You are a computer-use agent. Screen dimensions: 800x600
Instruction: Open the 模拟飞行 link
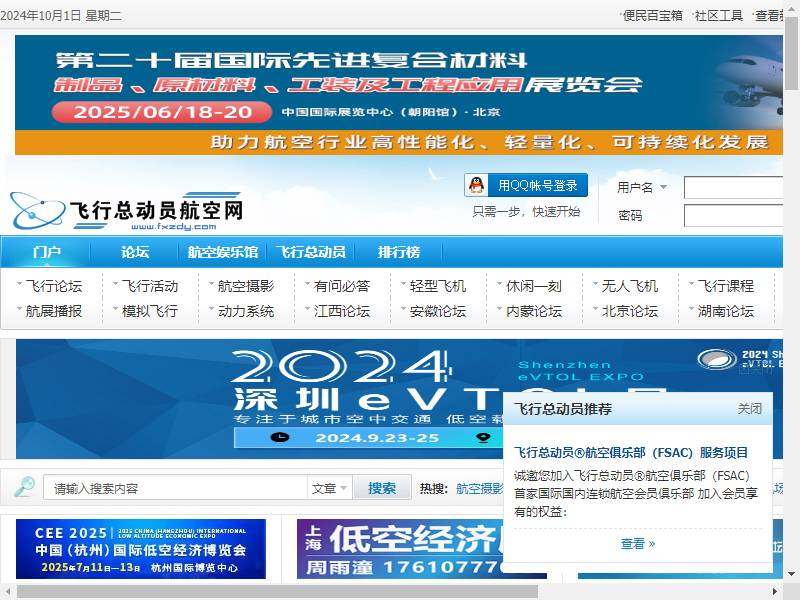[149, 311]
